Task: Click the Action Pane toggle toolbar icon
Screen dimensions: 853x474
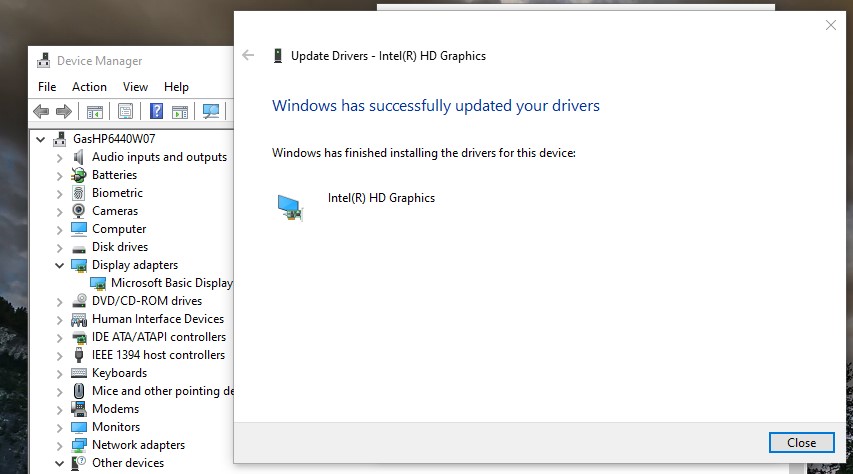Action: (x=180, y=112)
